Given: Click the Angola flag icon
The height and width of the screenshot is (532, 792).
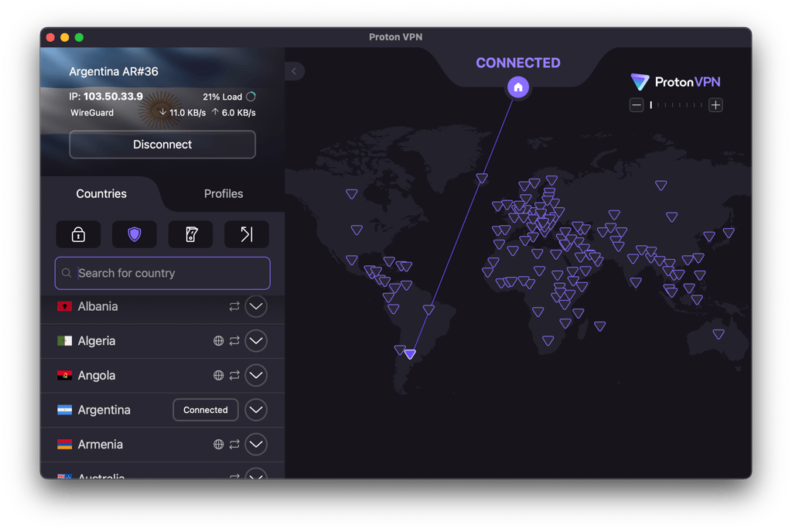Looking at the screenshot, I should point(65,375).
